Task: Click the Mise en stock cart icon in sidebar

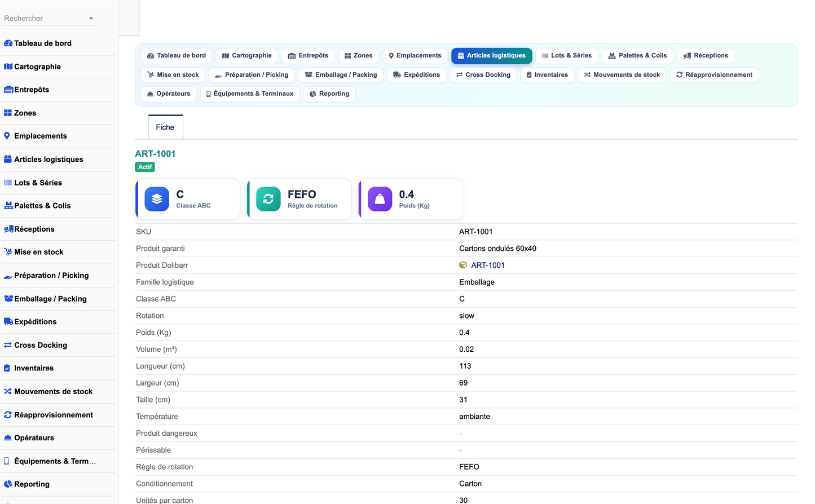Action: tap(8, 252)
